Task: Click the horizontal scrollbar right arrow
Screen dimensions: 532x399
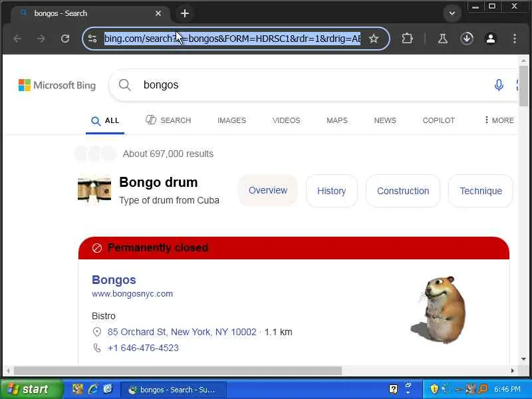Action: [x=512, y=371]
